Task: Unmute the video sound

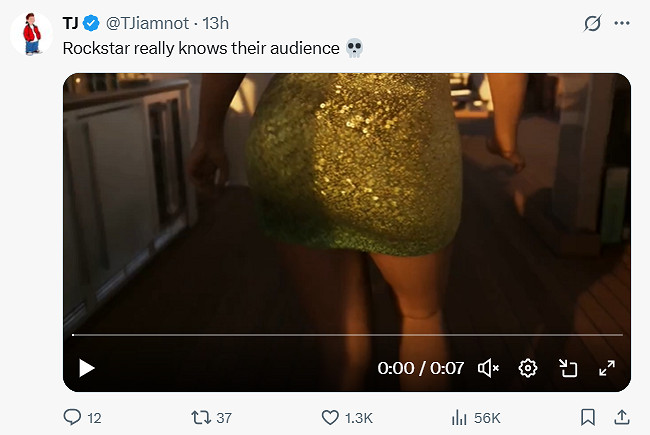Action: click(489, 368)
